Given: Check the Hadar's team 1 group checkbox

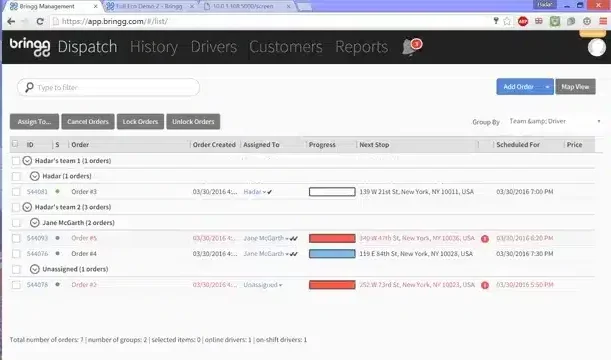Looking at the screenshot, I should tap(16, 161).
